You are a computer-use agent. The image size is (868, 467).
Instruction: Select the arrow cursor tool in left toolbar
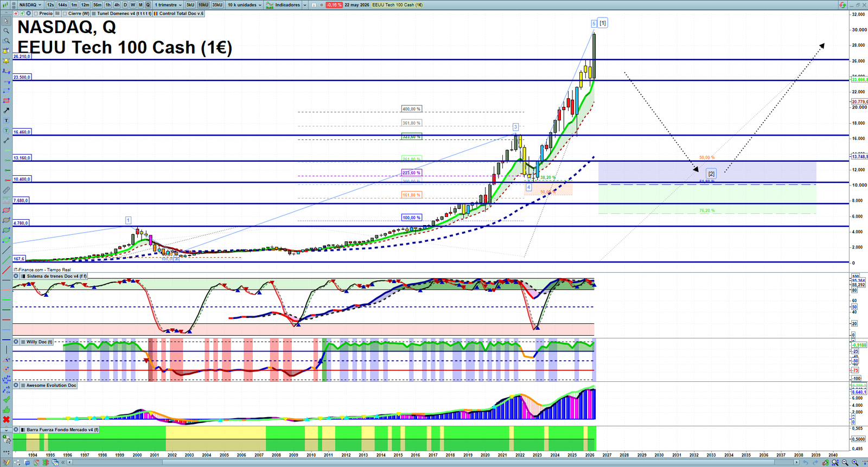7,21
